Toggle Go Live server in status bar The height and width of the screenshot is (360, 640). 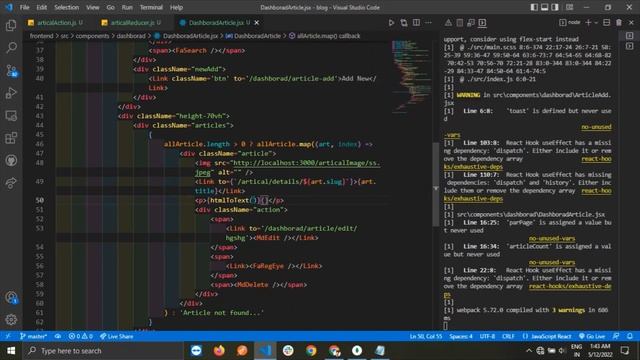(592, 336)
